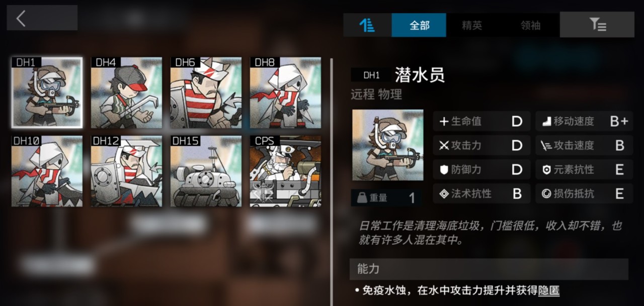The height and width of the screenshot is (306, 644).
Task: Click the 重量 weight icon
Action: pyautogui.click(x=361, y=197)
